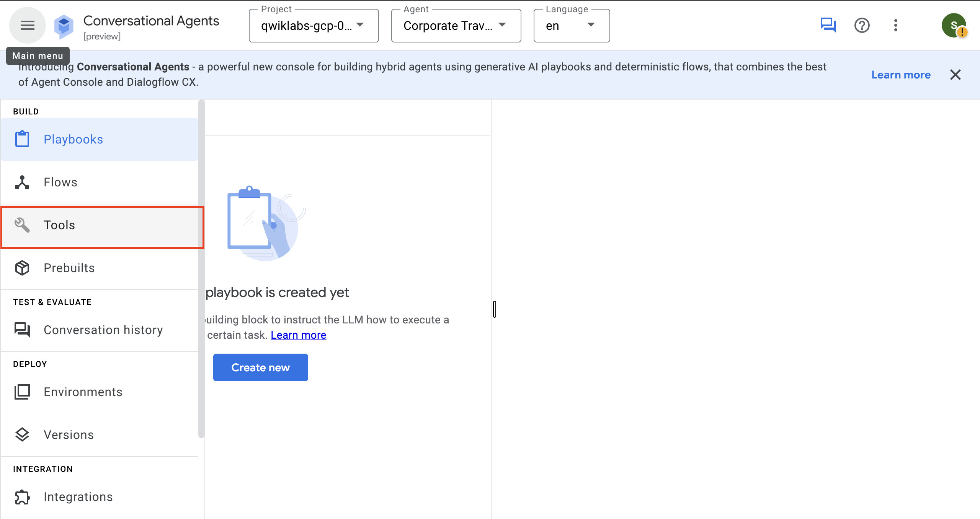Click the panel resize handle divider
Viewport: 980px width, 519px height.
click(494, 309)
